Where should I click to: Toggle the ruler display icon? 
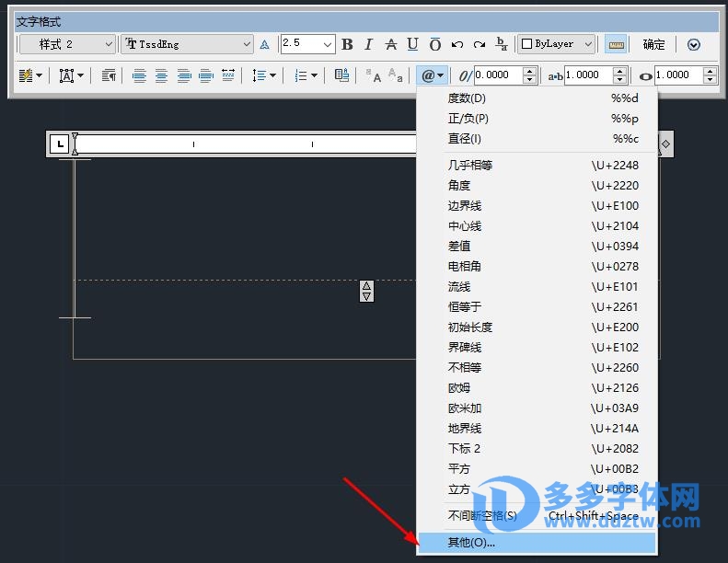pyautogui.click(x=616, y=44)
